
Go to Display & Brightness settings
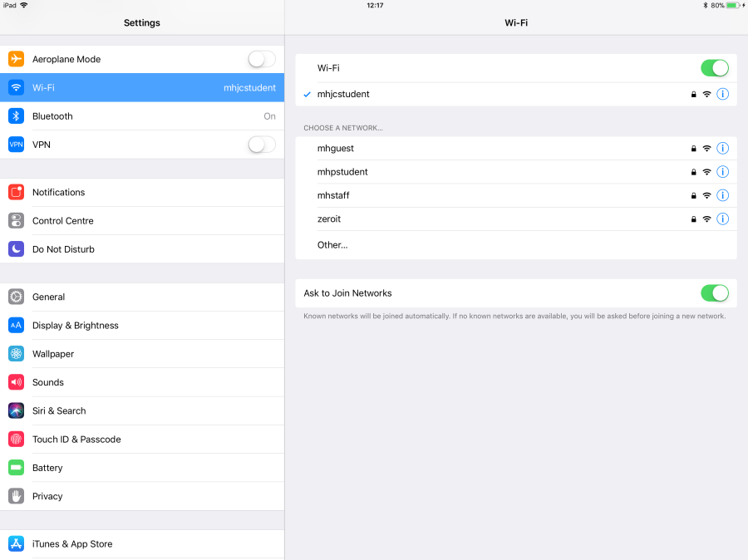click(x=75, y=326)
